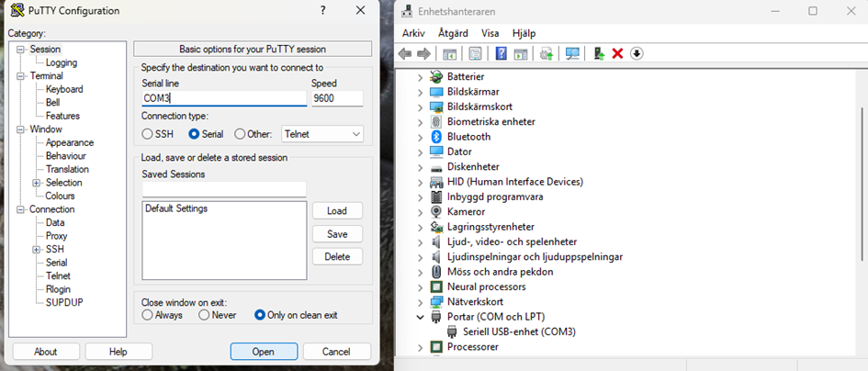Click Back arrow in Enhetshanteraren toolbar
This screenshot has height=371, width=868.
[405, 53]
